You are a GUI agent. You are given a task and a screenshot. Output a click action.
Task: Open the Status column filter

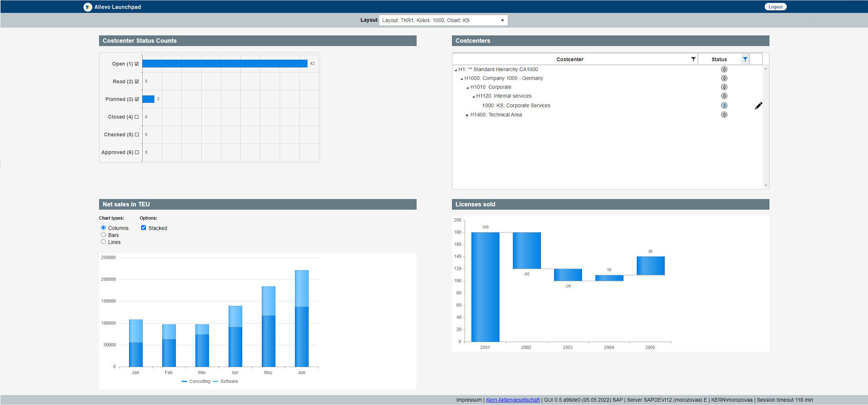click(x=745, y=60)
